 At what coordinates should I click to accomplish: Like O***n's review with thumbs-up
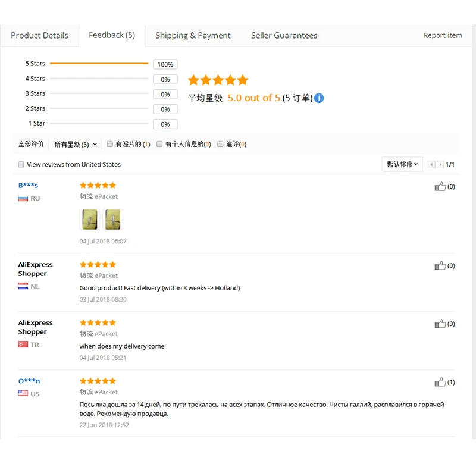click(440, 382)
